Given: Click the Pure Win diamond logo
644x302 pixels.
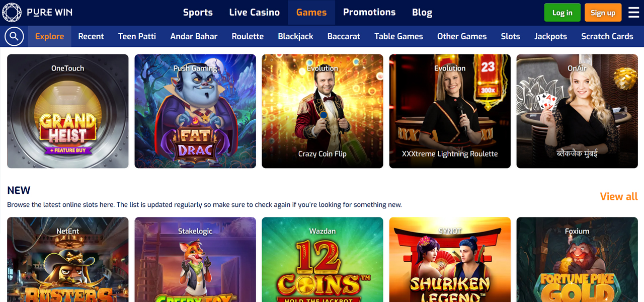Looking at the screenshot, I should pyautogui.click(x=12, y=13).
